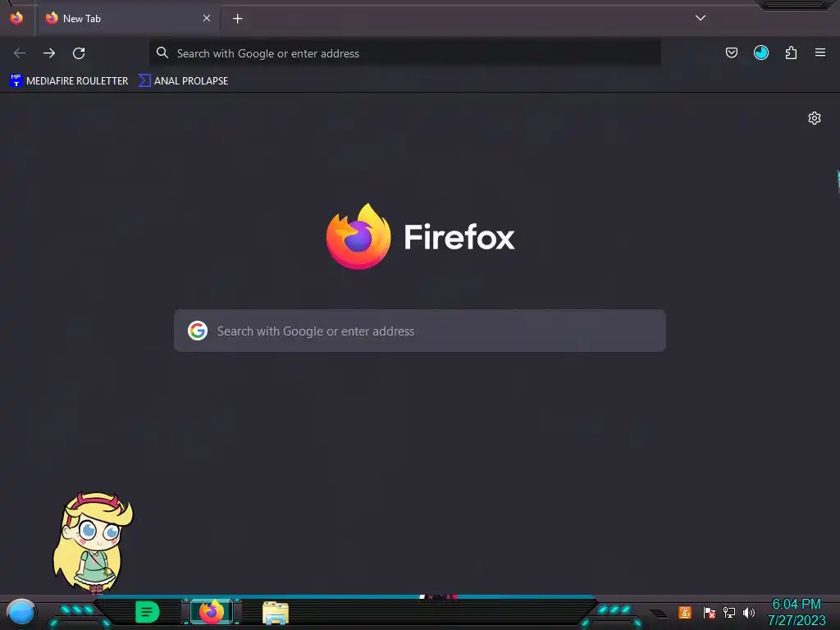Click the Google G icon in the search box
The width and height of the screenshot is (840, 630).
click(x=198, y=331)
